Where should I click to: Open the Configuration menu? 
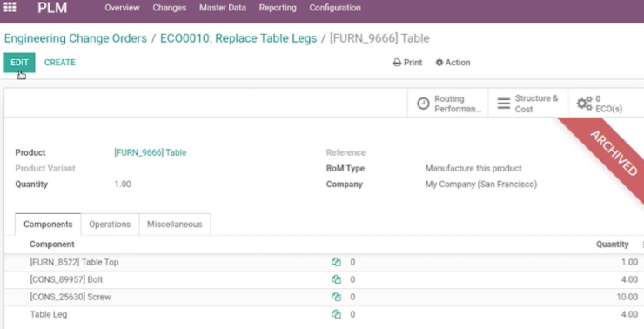335,8
